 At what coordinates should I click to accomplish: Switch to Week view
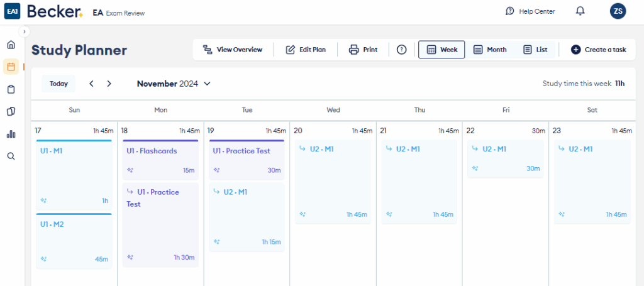(441, 50)
